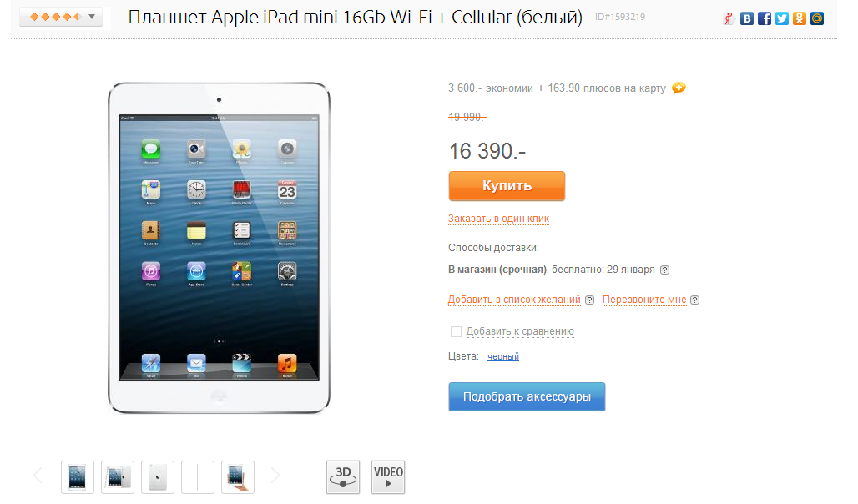Share product on VKontakte icon
Viewport: 858px width, 504px height.
(x=746, y=18)
